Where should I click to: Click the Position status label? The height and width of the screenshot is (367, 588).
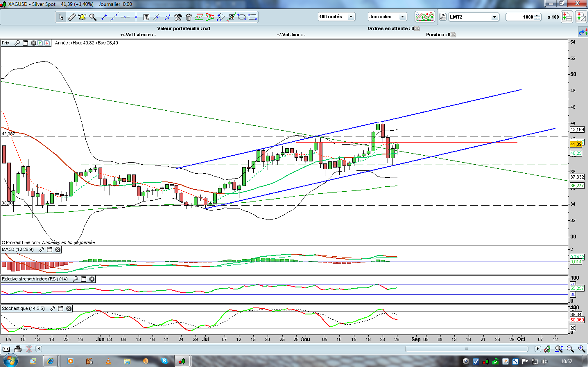pos(436,35)
